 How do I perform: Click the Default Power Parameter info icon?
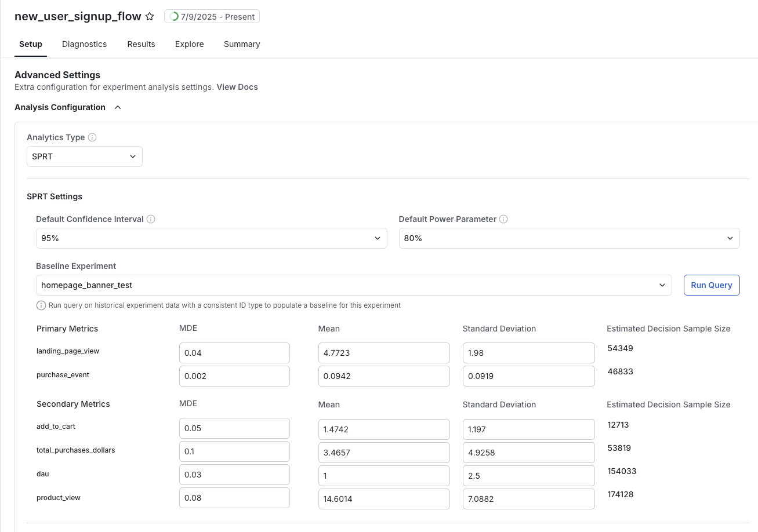(x=503, y=219)
